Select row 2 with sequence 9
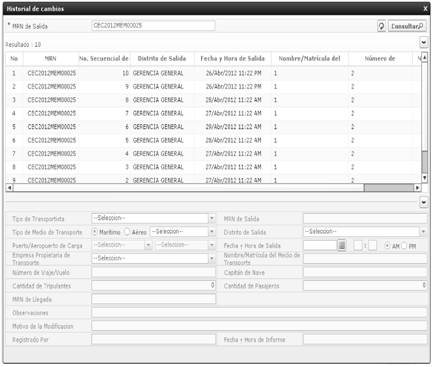The width and height of the screenshot is (432, 367). tap(213, 87)
